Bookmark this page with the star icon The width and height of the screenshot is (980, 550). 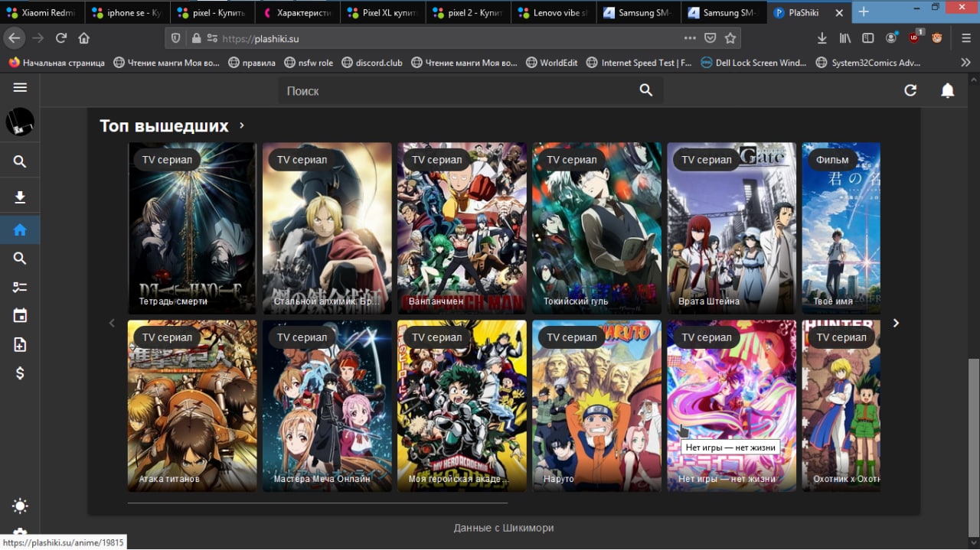click(730, 37)
